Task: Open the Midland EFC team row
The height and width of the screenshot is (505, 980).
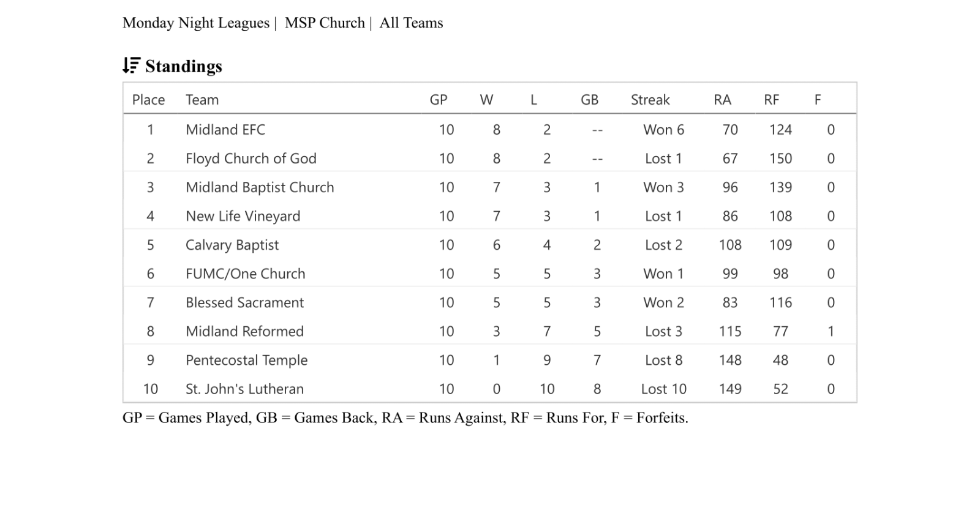Action: point(225,130)
